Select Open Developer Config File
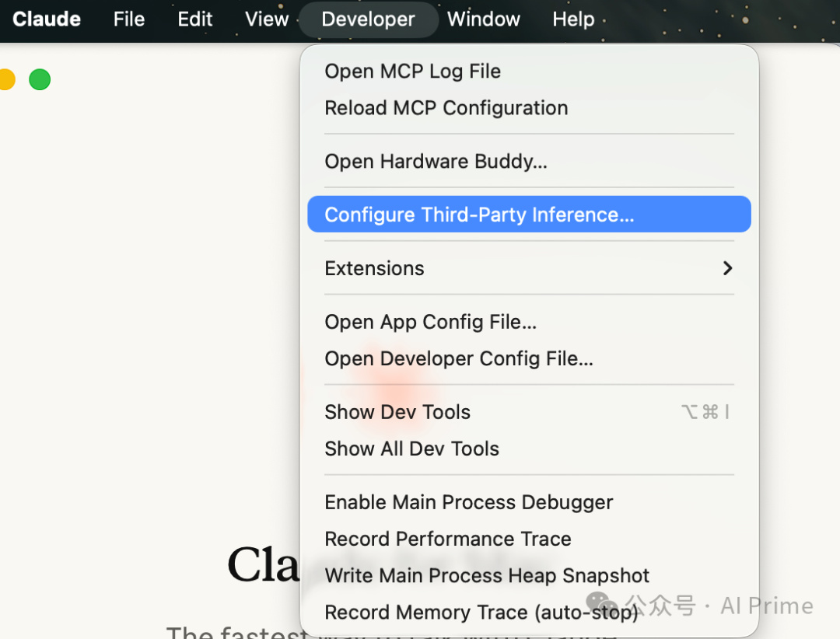This screenshot has height=639, width=840. tap(458, 358)
